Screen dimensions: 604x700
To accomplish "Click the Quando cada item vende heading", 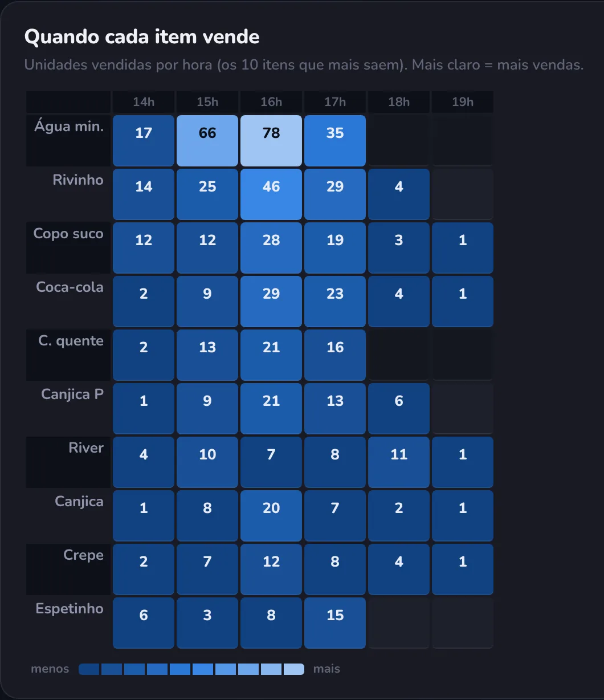I will (x=142, y=37).
